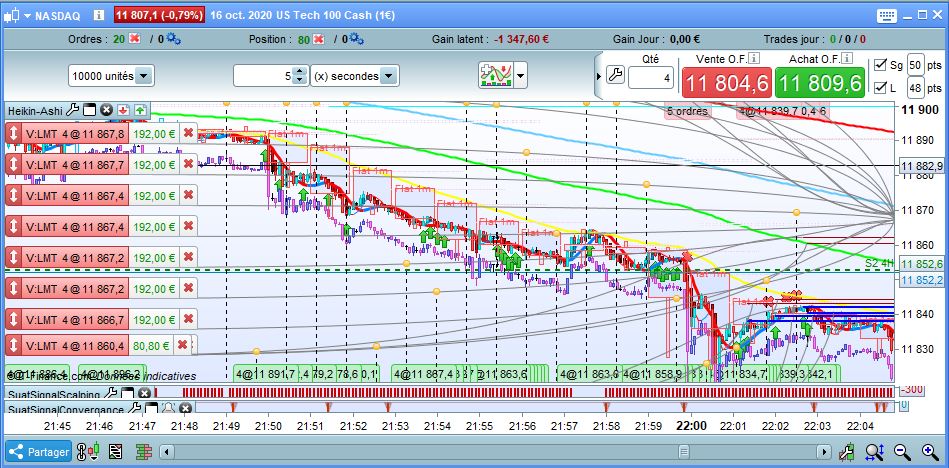Image resolution: width=949 pixels, height=468 pixels.
Task: Toggle the Sg stop checkbox
Action: pos(881,65)
